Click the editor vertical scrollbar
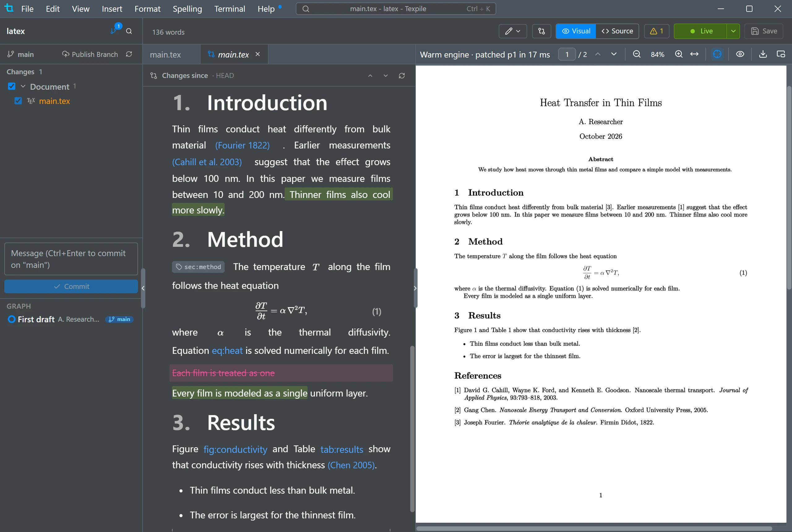This screenshot has height=532, width=792. pos(412,428)
